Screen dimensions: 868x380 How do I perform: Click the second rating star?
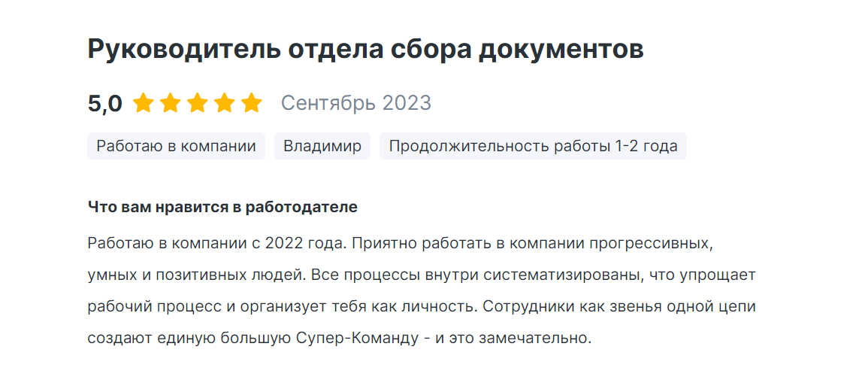(x=171, y=103)
